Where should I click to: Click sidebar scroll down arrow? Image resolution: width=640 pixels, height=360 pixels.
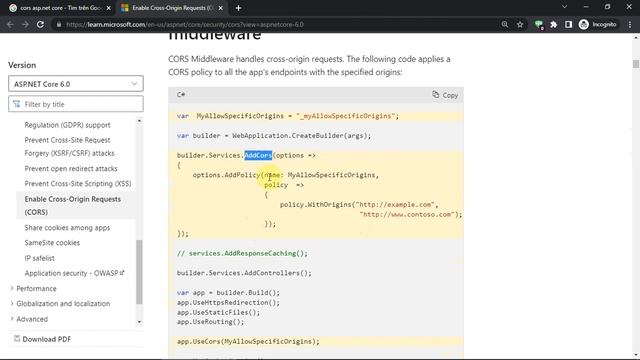pos(139,322)
